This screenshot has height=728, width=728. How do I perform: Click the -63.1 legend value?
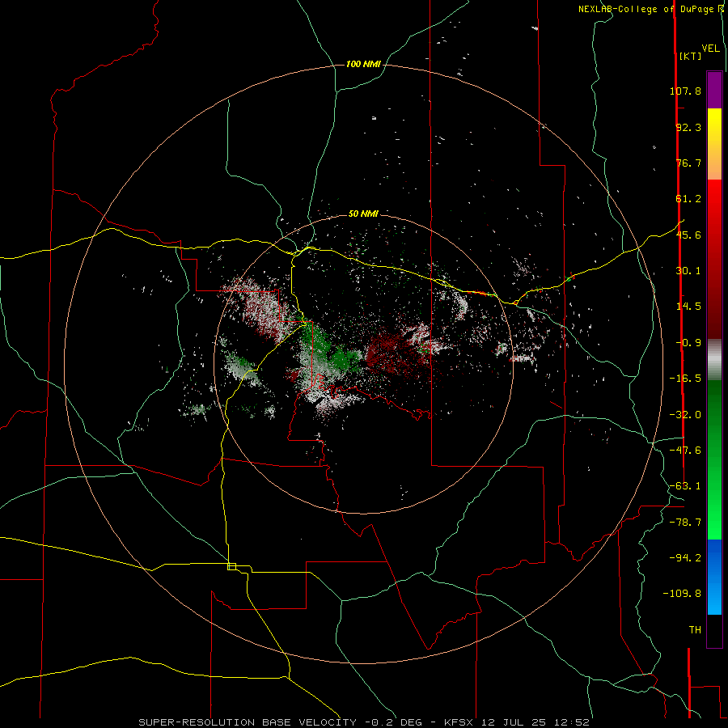[685, 486]
